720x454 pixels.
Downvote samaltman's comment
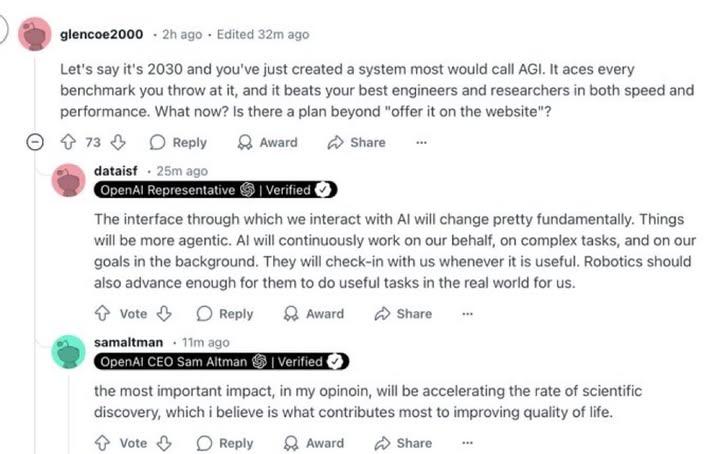pyautogui.click(x=165, y=442)
